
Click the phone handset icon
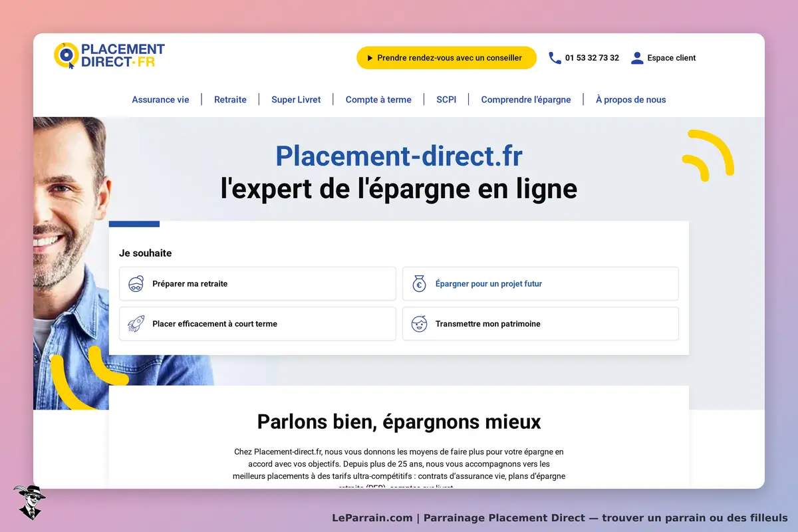coord(555,58)
